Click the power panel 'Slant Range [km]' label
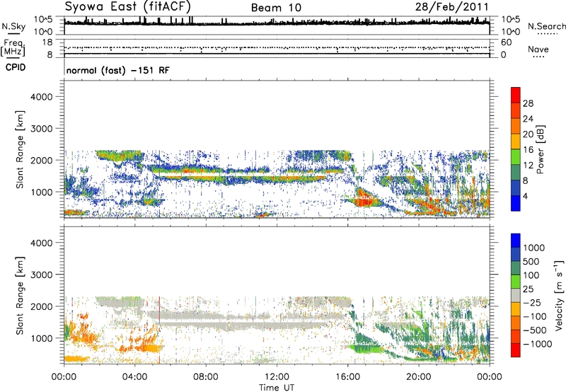Viewport: 566px width, 392px height. (20, 149)
